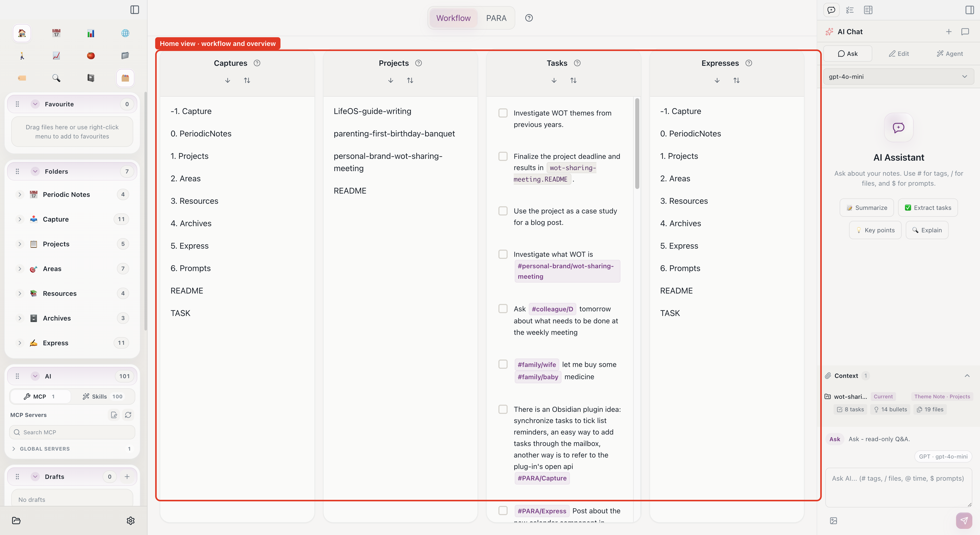Screen dimensions: 980x535
Task: Attach image using the picture icon
Action: point(833,520)
